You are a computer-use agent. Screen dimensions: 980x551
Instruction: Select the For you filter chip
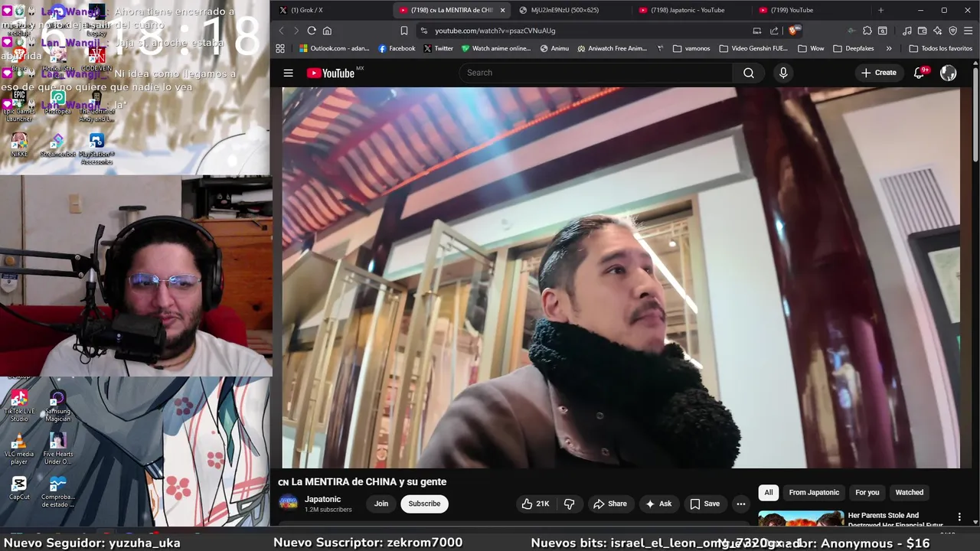[x=867, y=492]
